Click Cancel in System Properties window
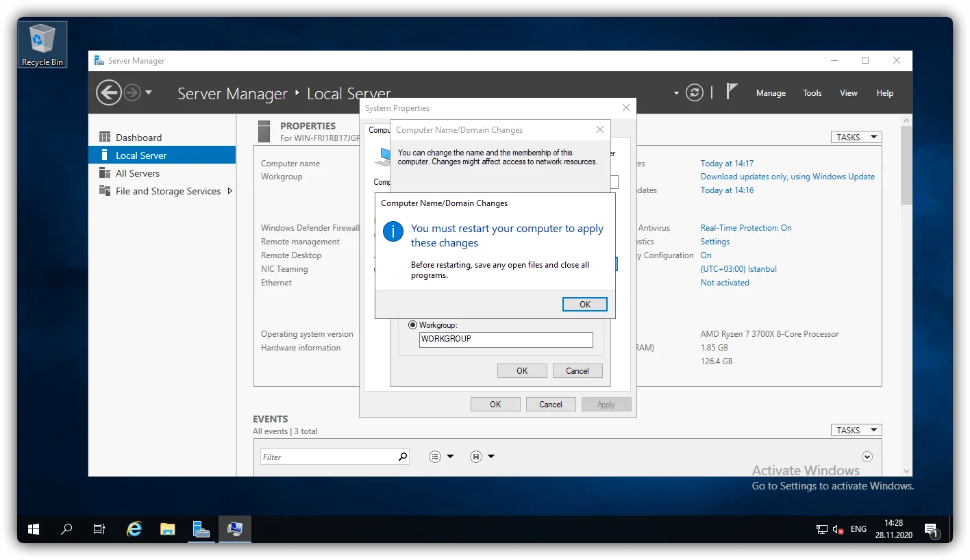This screenshot has height=560, width=970. pos(551,405)
